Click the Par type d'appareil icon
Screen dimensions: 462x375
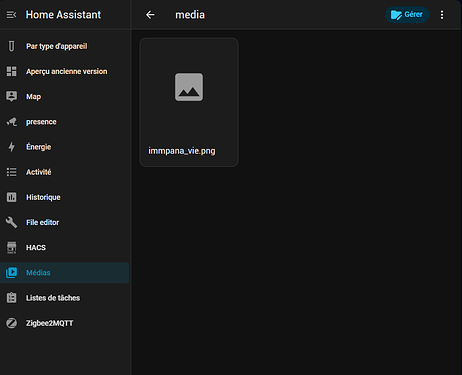[x=12, y=46]
